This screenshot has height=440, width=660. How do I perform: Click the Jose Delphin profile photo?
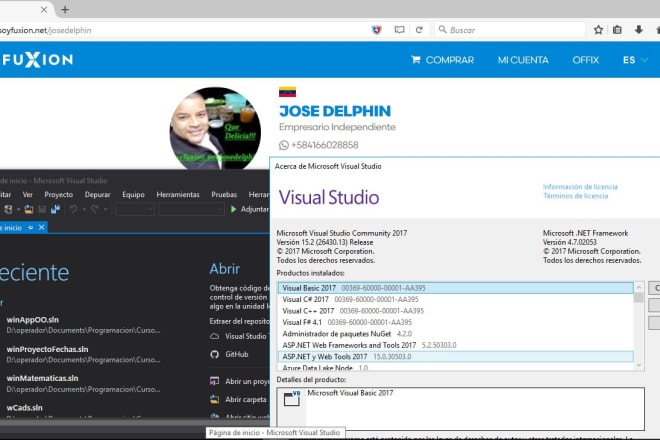point(215,128)
